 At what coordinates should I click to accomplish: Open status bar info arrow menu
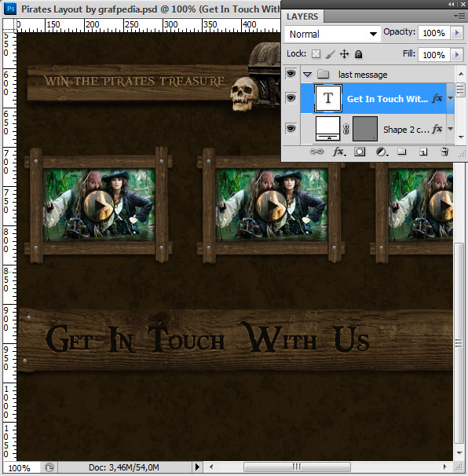coord(197,467)
